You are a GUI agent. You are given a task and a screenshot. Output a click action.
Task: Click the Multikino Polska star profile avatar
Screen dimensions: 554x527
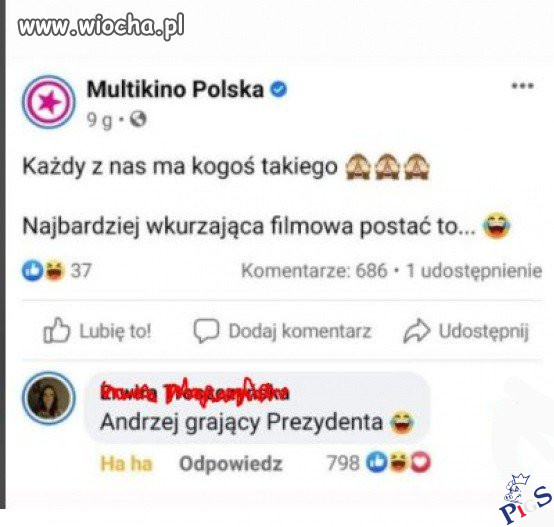pos(49,101)
